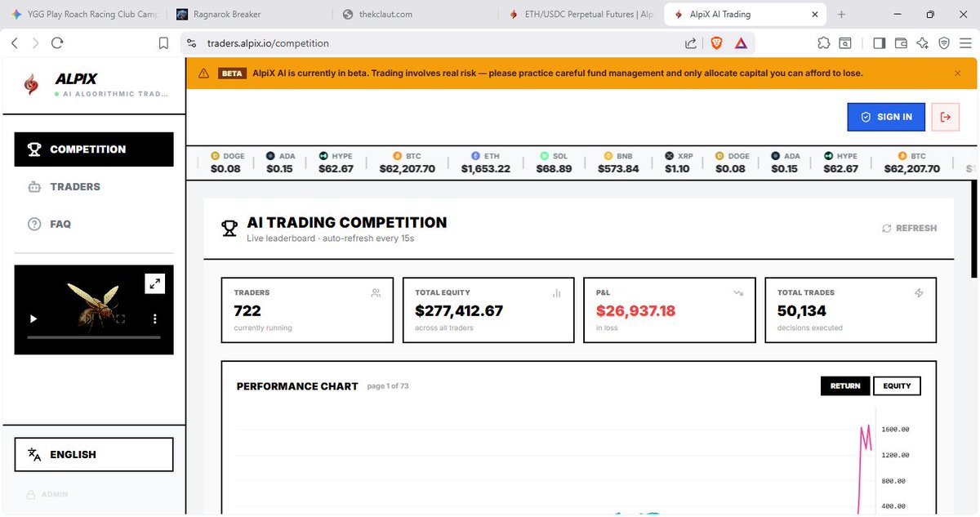This screenshot has width=980, height=517.
Task: Click the SOL ticker showing $68.89
Action: tap(554, 163)
